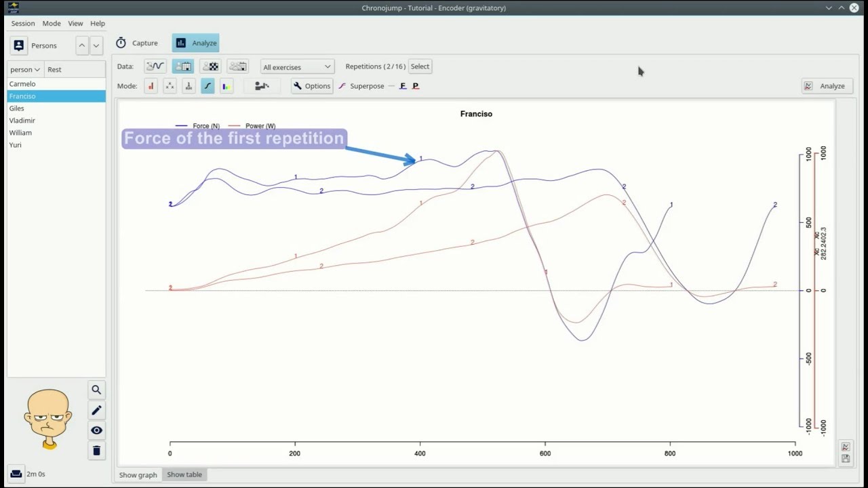Click the rest time couch icon
Viewport: 868px width, 488px height.
click(16, 474)
